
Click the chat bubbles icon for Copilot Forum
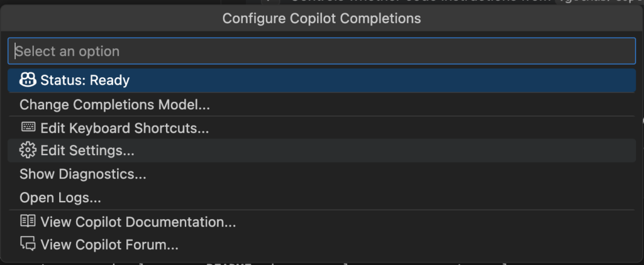28,244
